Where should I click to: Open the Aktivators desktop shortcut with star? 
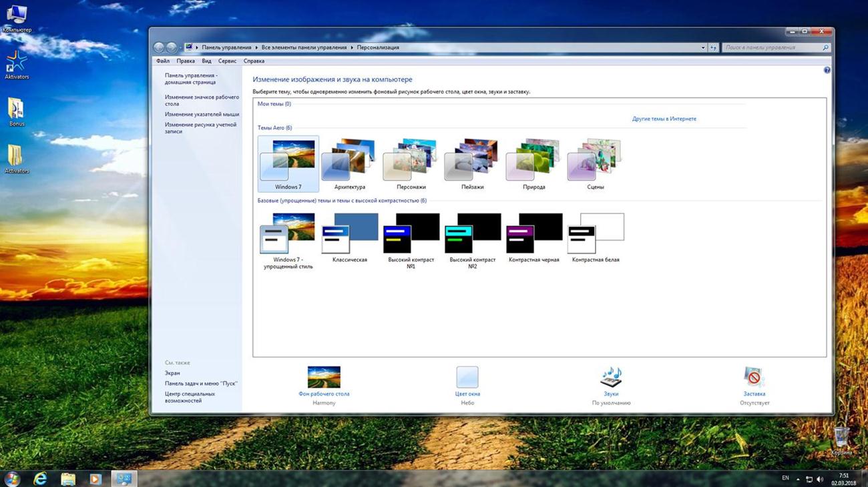coord(16,63)
